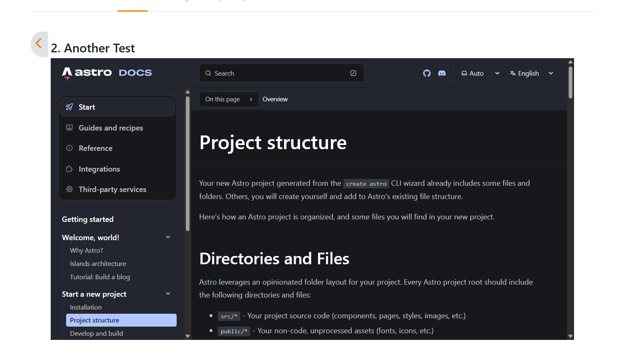Switch to the Integrations tab
This screenshot has width=631, height=364.
(x=117, y=169)
